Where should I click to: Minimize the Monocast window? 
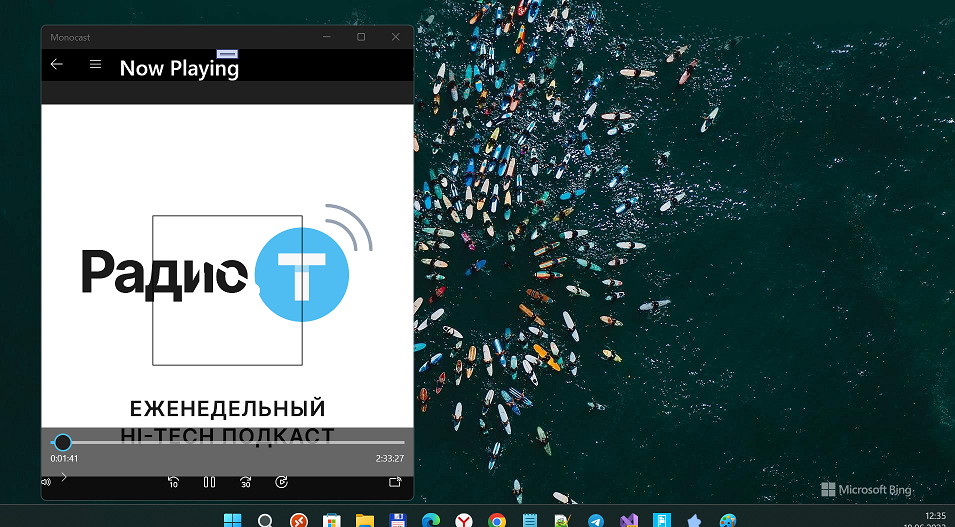click(x=327, y=37)
